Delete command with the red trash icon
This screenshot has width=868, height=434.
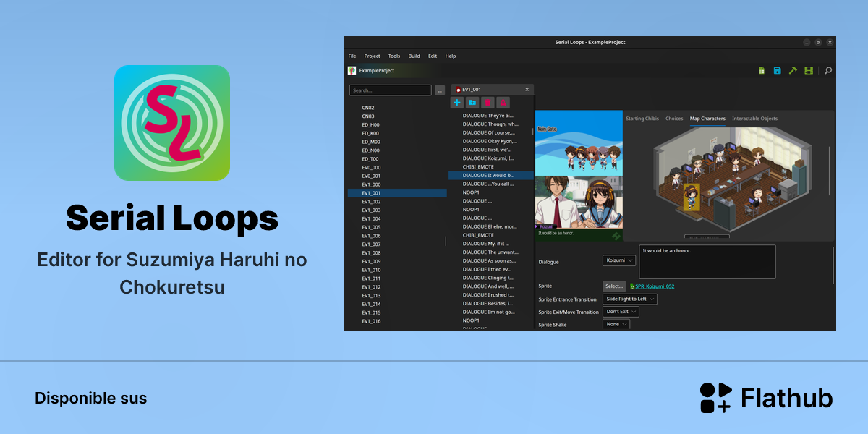coord(488,103)
